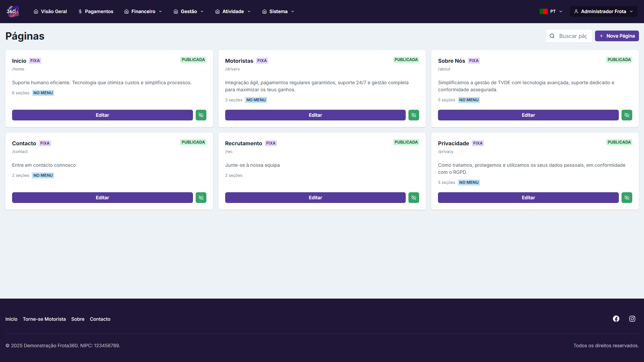This screenshot has height=362, width=644.
Task: Click the Buscar páginas search field
Action: click(x=573, y=36)
